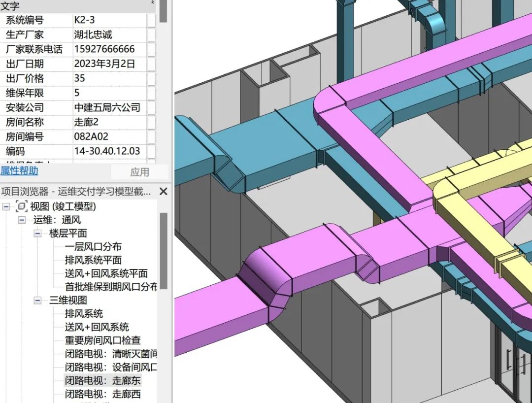Viewport: 532px width, 403px height.
Task: Click the views icon beside 视图 (竣工模型)
Action: coord(22,207)
